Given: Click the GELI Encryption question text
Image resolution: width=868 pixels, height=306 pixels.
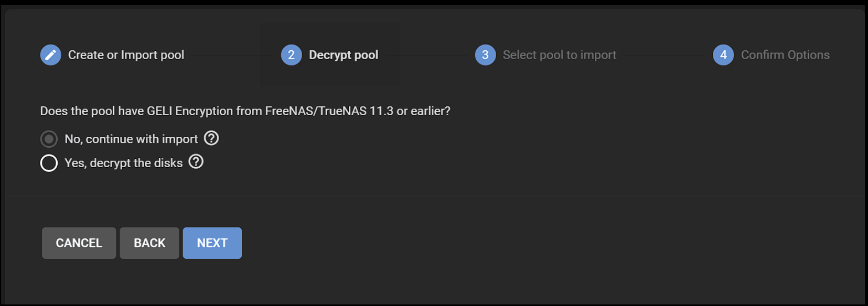Looking at the screenshot, I should [x=245, y=111].
